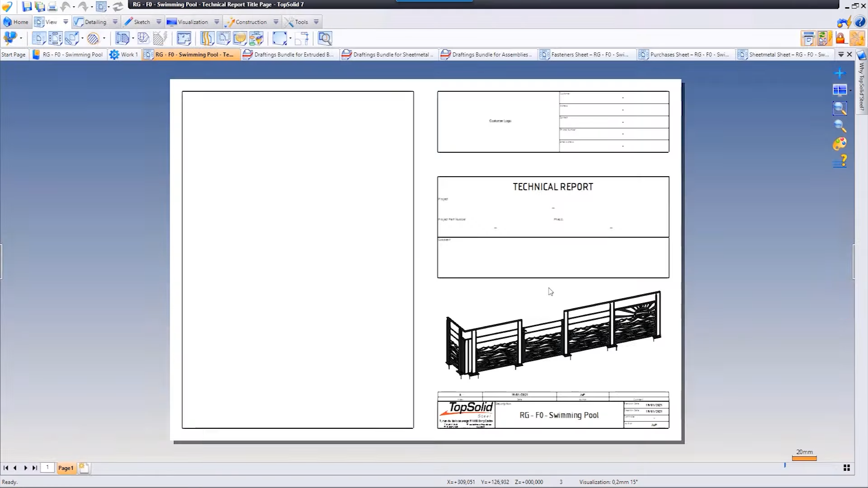The image size is (868, 488).
Task: Select the hatching circle tool icon
Action: pos(93,39)
